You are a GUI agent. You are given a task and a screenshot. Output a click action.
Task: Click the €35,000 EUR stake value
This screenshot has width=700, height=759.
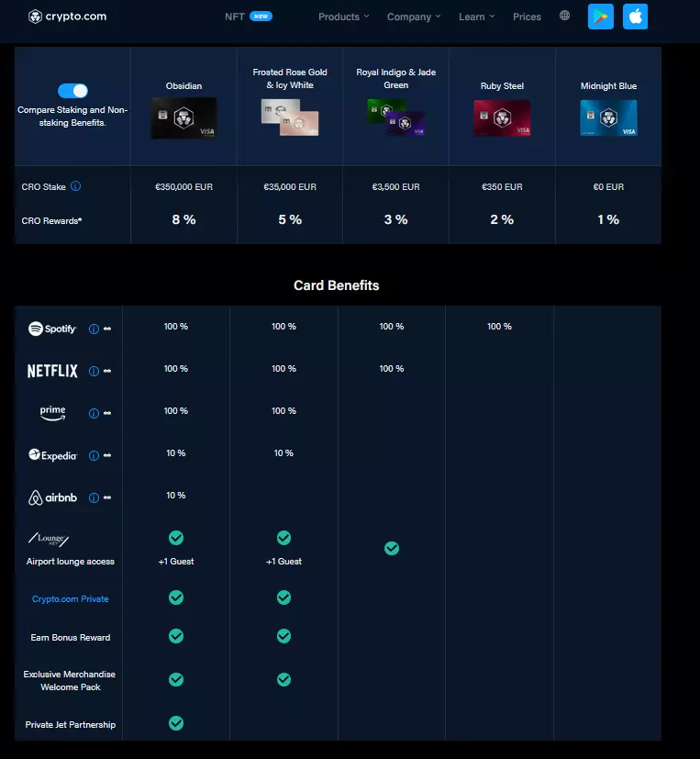click(290, 187)
